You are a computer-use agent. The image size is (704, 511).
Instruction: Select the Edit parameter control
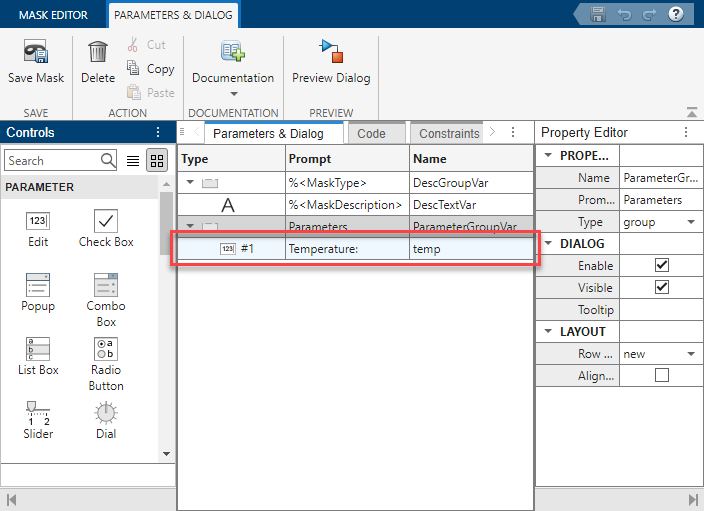(38, 222)
